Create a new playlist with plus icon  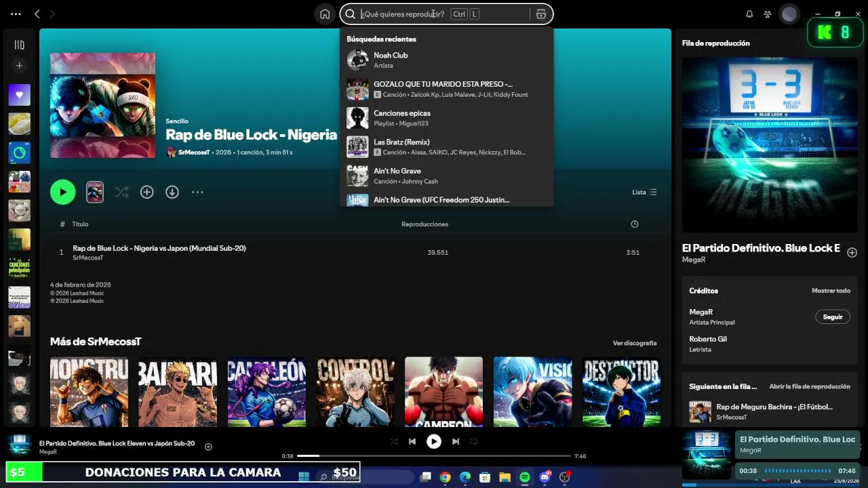coord(19,66)
